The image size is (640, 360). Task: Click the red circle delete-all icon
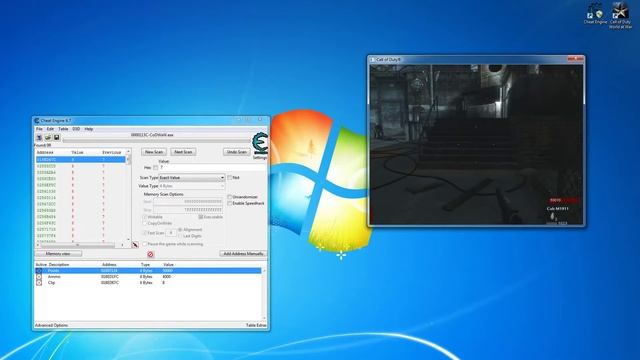pyautogui.click(x=150, y=254)
